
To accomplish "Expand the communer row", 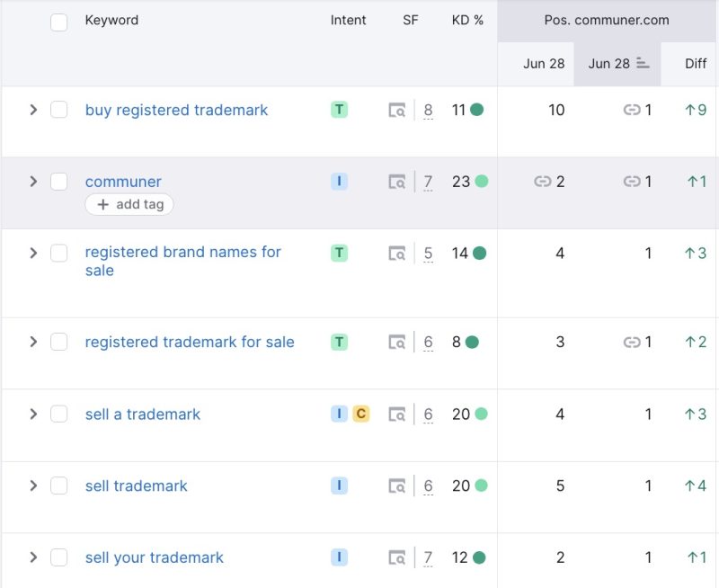I will (33, 182).
